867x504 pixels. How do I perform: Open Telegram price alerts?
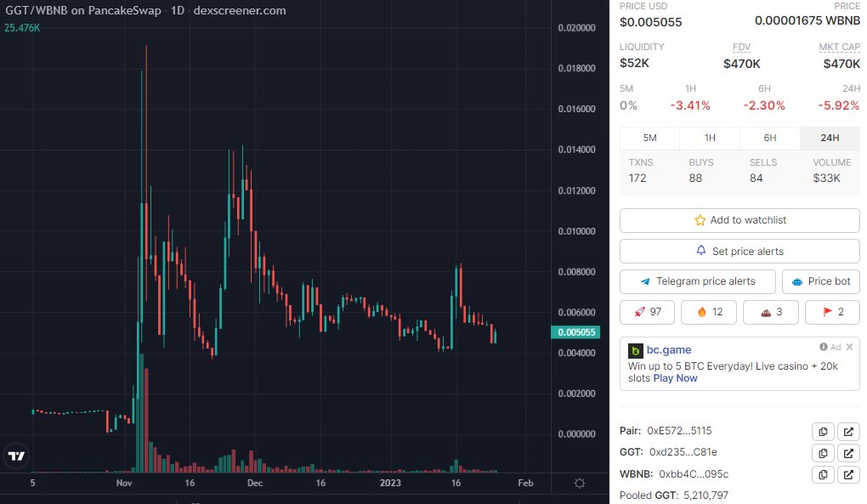pos(697,282)
